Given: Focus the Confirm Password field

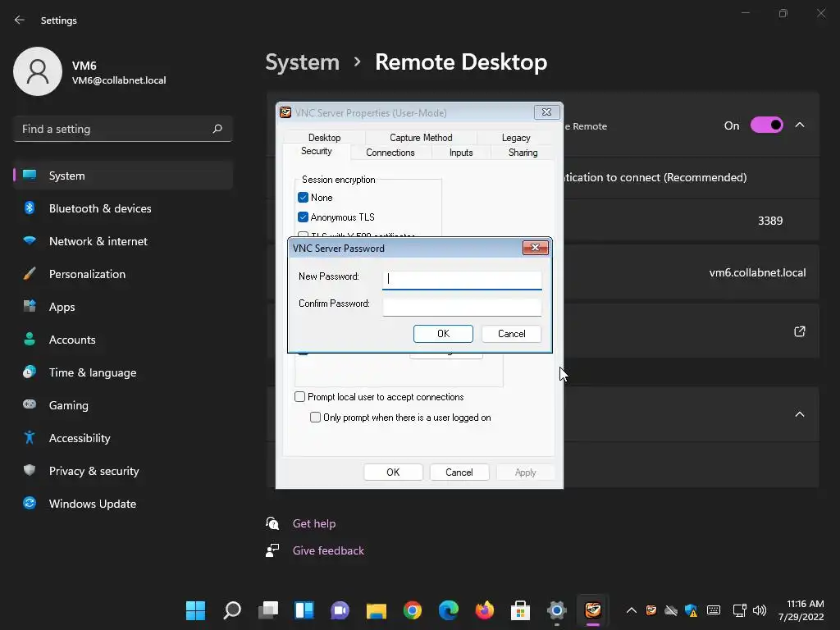Looking at the screenshot, I should click(462, 307).
